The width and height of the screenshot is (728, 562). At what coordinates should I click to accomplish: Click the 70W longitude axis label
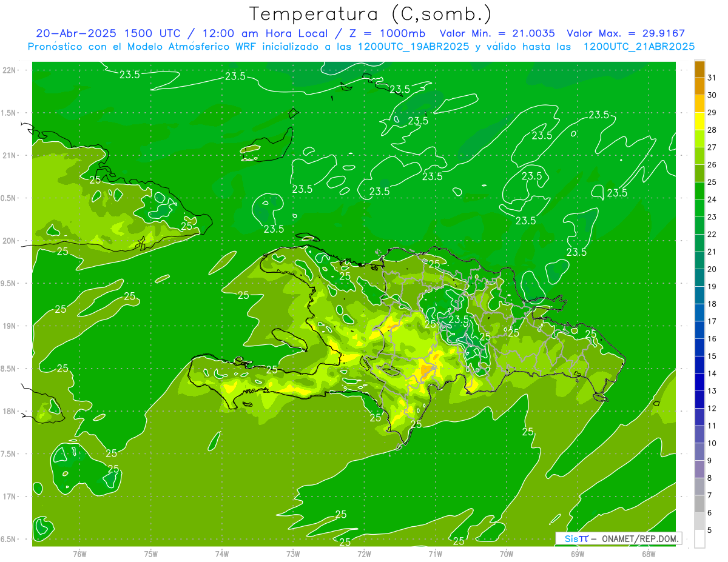coord(506,554)
